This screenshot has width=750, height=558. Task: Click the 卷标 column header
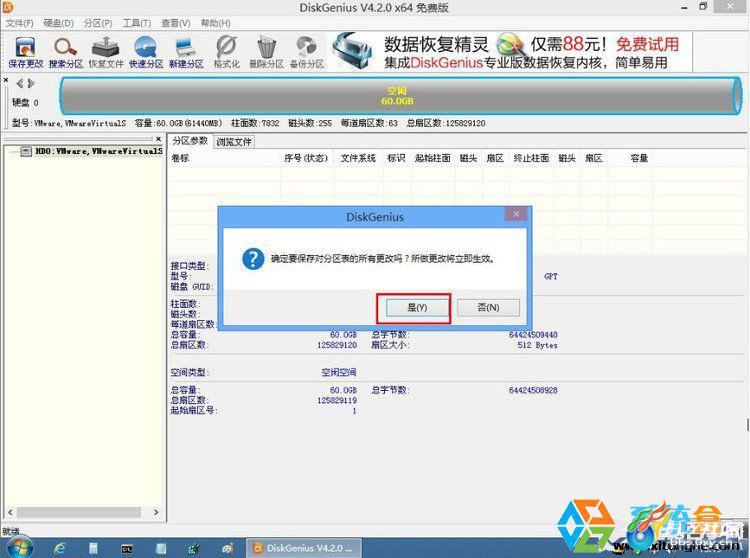tap(224, 158)
